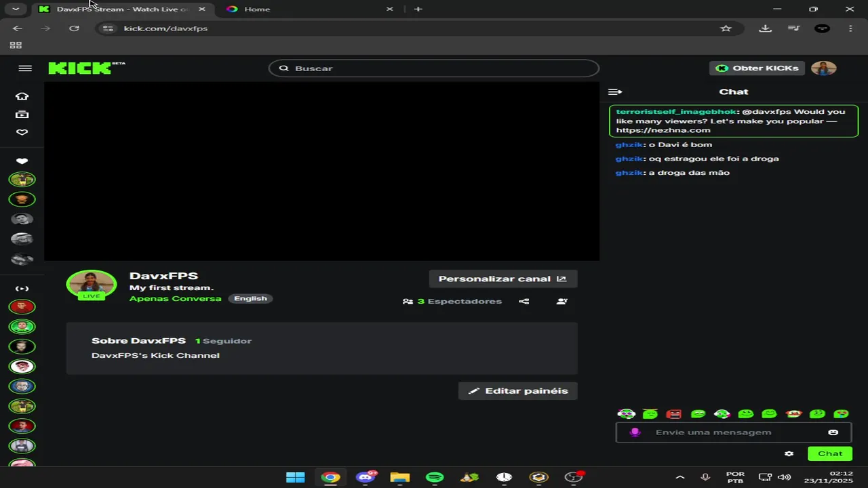Insert the heart-eyes emote at row end
Viewport: 868px width, 488px height.
point(841,414)
